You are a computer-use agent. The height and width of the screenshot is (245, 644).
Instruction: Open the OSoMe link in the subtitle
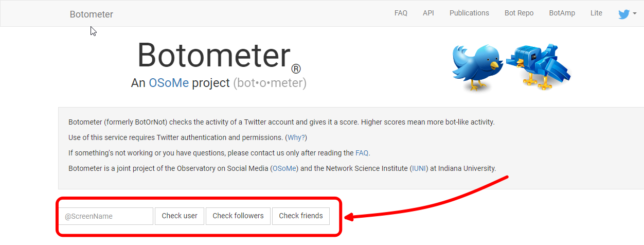169,83
